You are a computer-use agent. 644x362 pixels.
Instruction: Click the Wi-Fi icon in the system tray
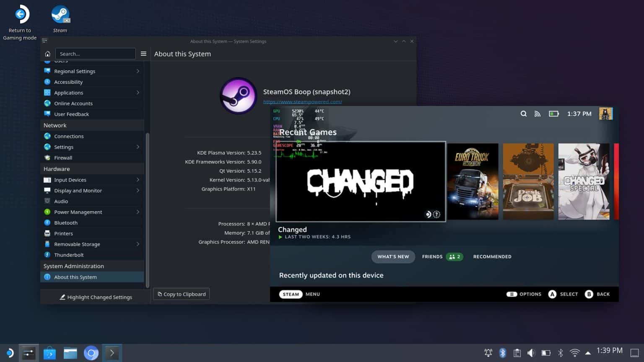(574, 353)
